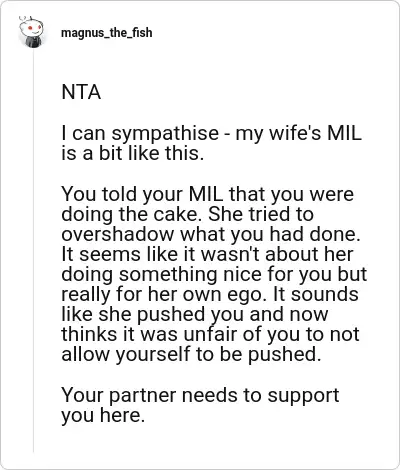
Task: Click the line "You told your MIL that you were"
Action: tap(207, 194)
